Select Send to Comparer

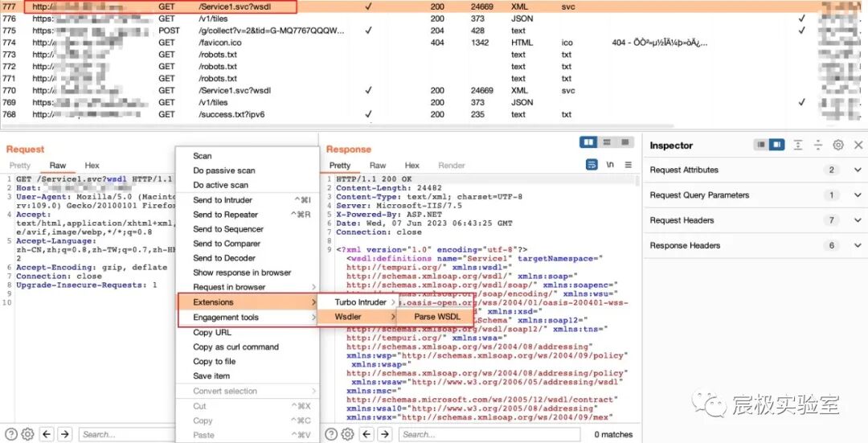(248, 243)
